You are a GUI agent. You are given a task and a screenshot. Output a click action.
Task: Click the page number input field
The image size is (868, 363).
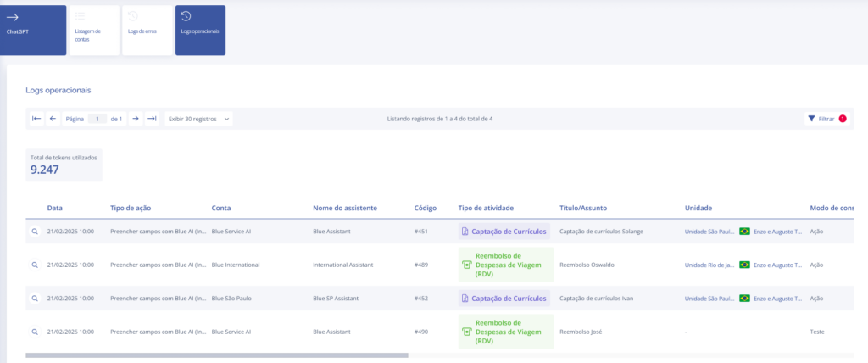click(x=97, y=119)
